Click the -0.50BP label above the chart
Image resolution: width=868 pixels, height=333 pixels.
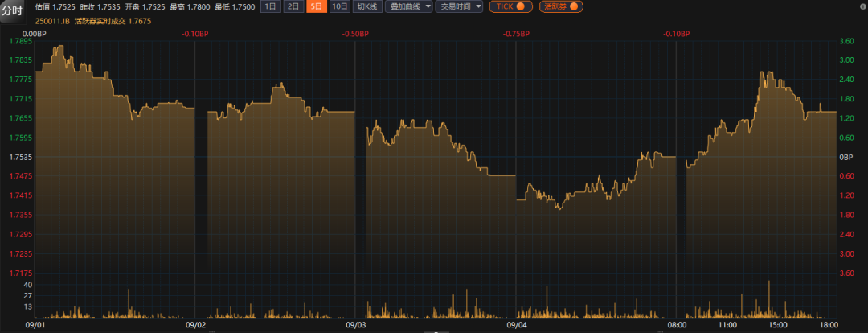point(355,34)
